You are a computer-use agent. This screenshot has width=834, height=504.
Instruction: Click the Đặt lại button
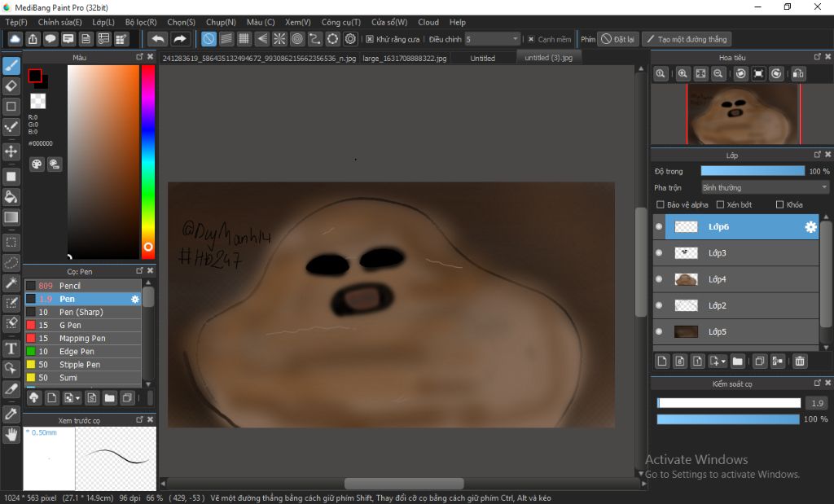617,39
